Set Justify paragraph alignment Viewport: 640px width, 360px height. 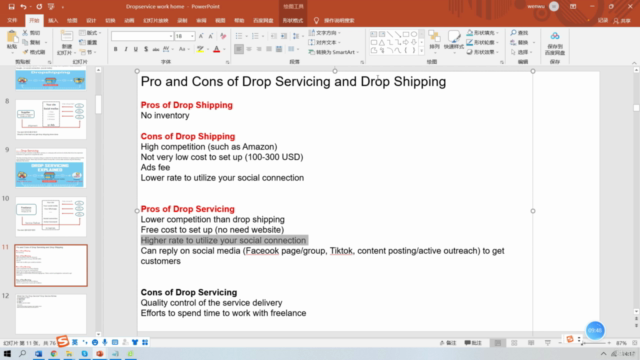pyautogui.click(x=269, y=49)
